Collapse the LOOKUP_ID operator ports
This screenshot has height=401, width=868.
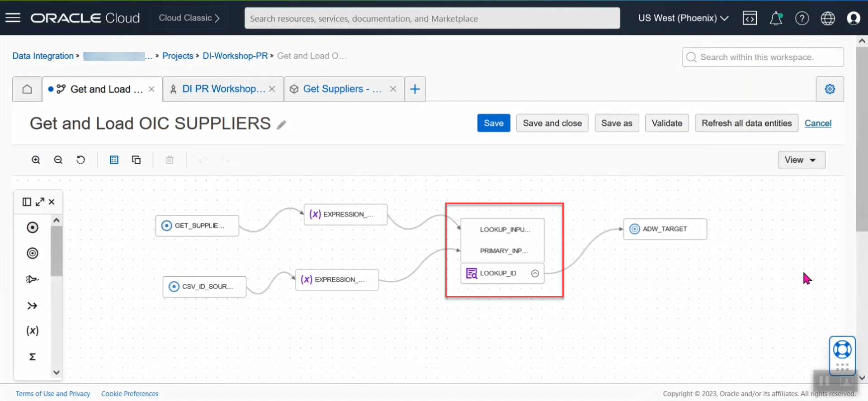pyautogui.click(x=535, y=274)
